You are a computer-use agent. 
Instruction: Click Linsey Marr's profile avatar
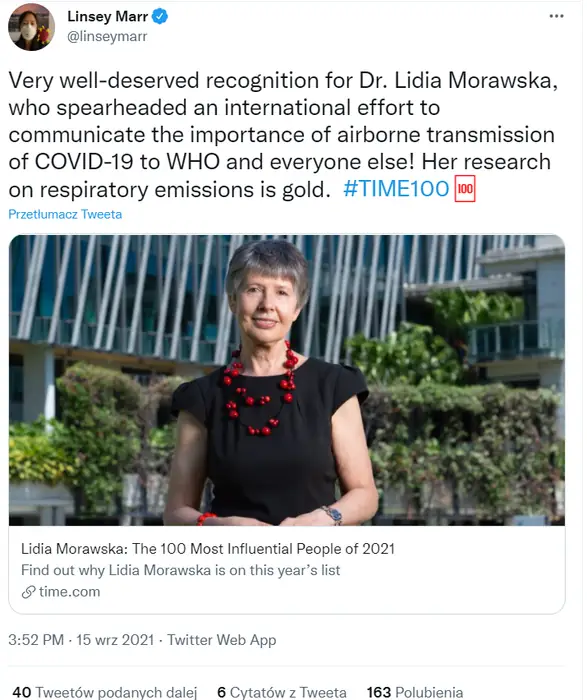click(x=31, y=27)
